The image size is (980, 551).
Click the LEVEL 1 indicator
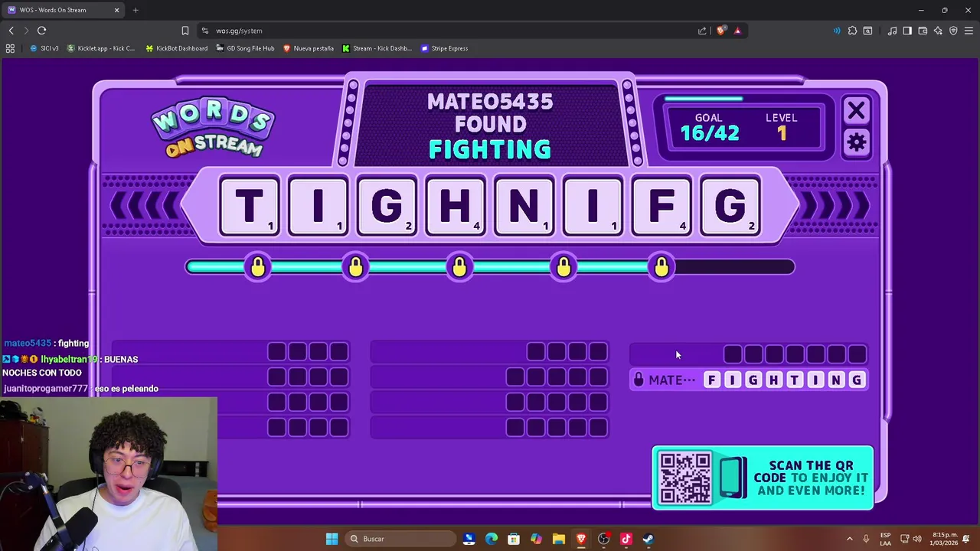pyautogui.click(x=782, y=127)
